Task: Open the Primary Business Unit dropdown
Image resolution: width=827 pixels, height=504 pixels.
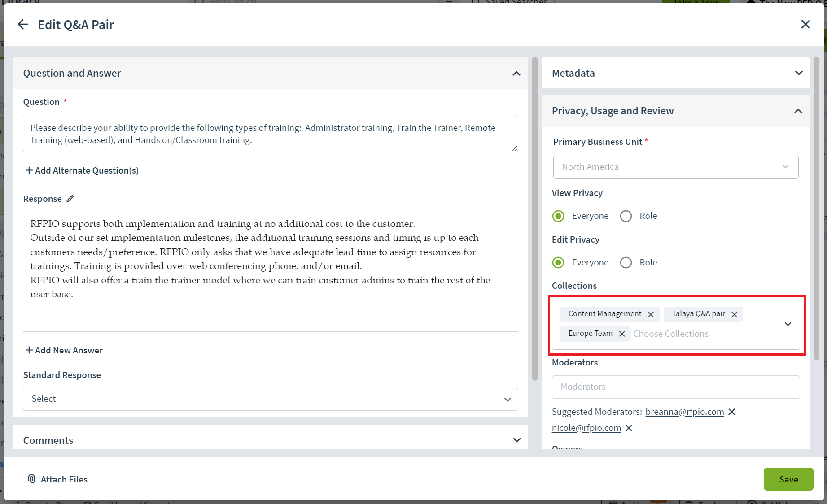Action: pyautogui.click(x=676, y=167)
